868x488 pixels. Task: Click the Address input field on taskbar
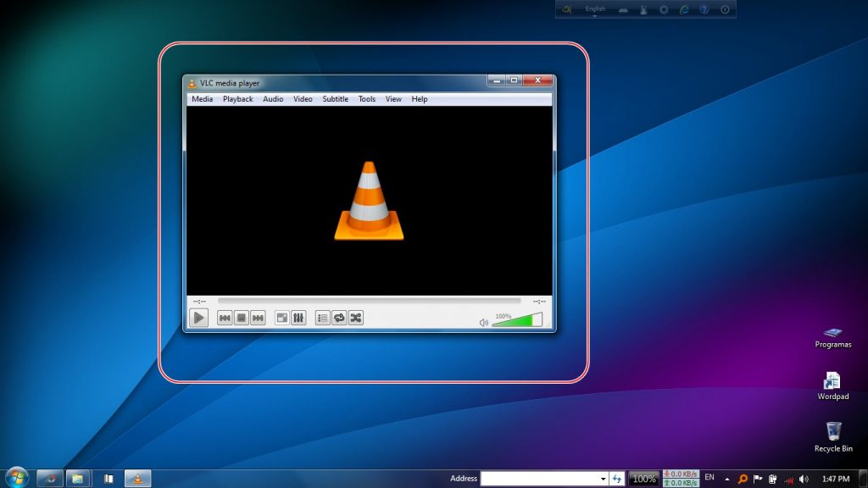tap(543, 479)
